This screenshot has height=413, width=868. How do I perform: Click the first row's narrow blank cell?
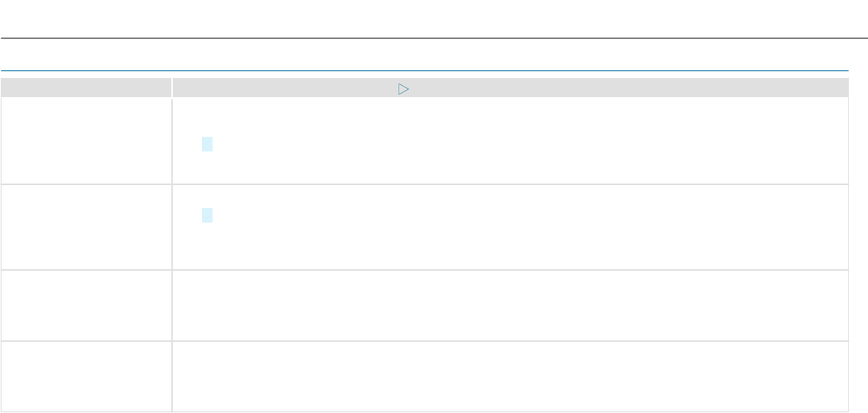(x=86, y=141)
